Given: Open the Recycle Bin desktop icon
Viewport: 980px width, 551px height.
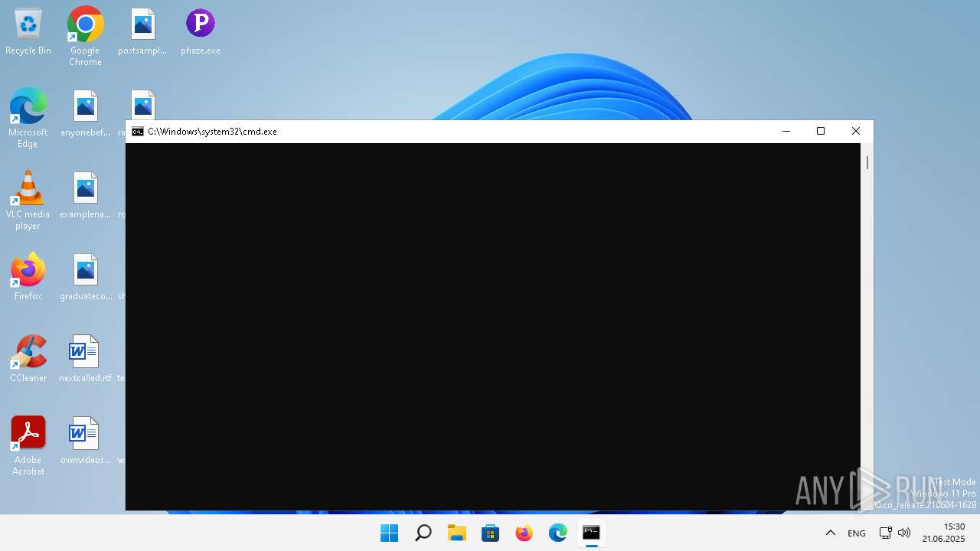Looking at the screenshot, I should coord(28,32).
